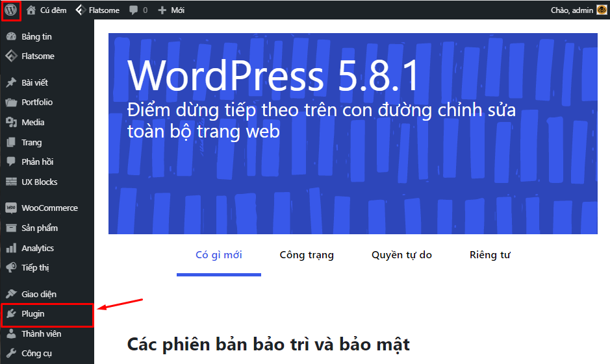Switch to the Riêng tư tab
Image resolution: width=610 pixels, height=364 pixels.
click(x=490, y=255)
